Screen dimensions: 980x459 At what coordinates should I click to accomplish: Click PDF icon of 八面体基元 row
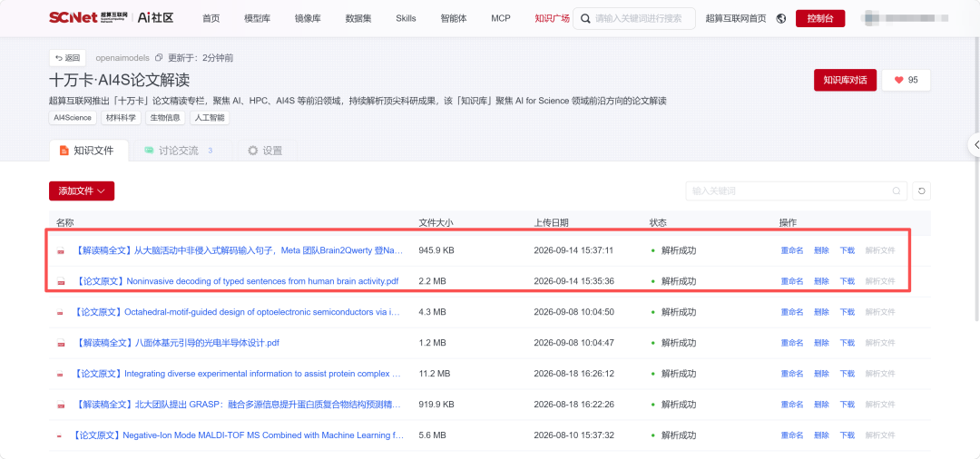(61, 343)
